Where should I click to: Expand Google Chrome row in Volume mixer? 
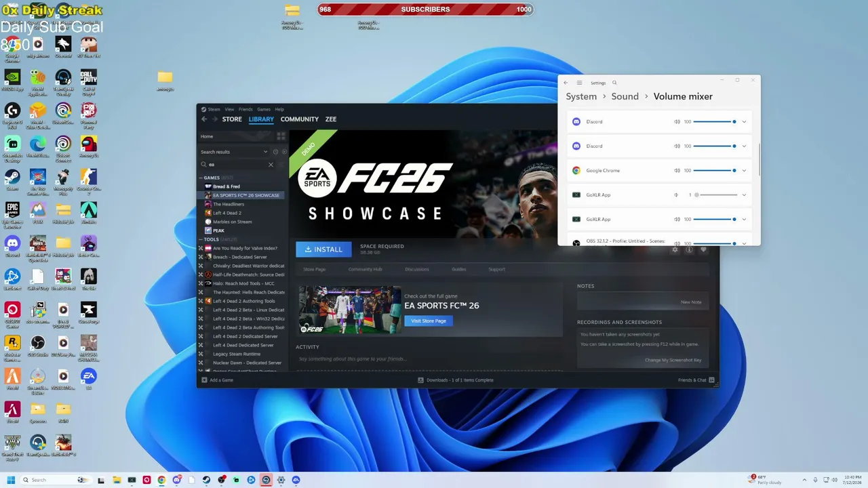[x=744, y=171]
